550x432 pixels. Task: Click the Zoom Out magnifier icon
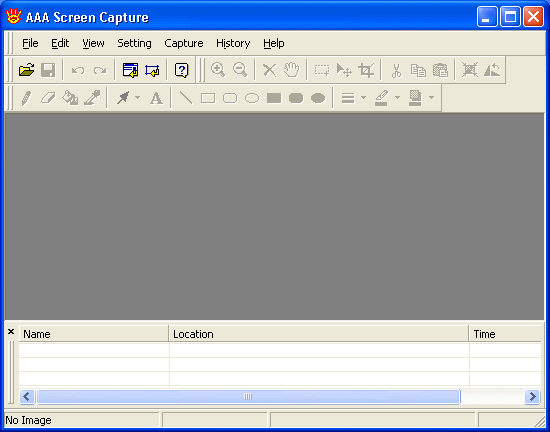[x=240, y=69]
